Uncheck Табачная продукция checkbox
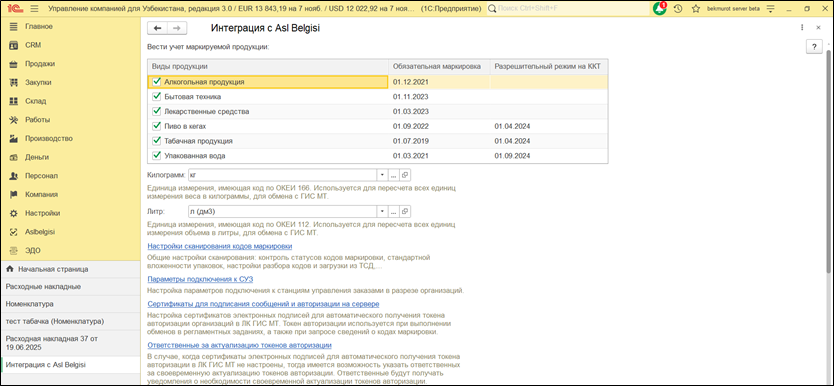Viewport: 834px width, 386px height. coord(156,141)
